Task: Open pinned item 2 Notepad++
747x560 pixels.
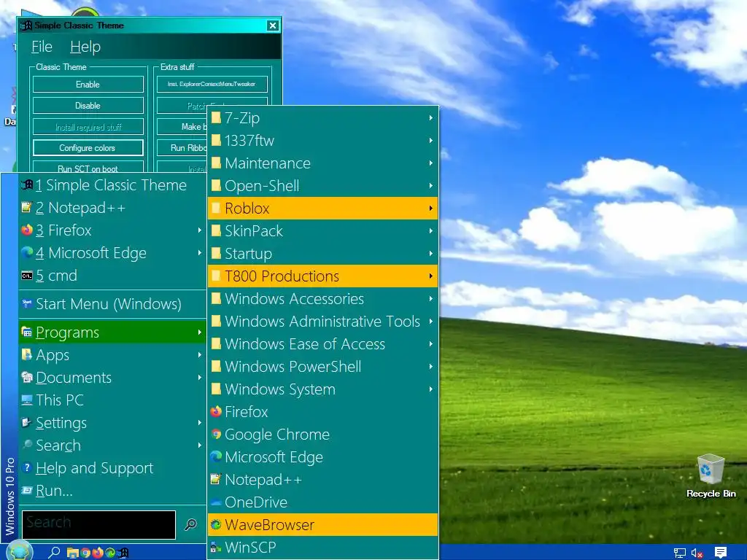Action: [x=112, y=208]
